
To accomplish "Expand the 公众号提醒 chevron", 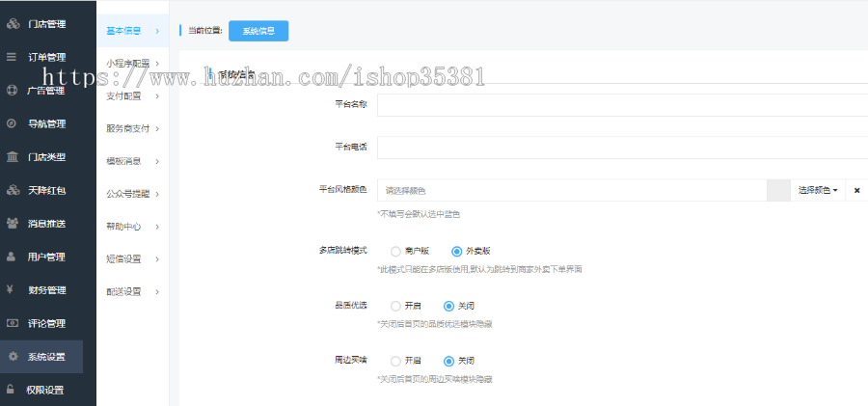I will click(158, 195).
